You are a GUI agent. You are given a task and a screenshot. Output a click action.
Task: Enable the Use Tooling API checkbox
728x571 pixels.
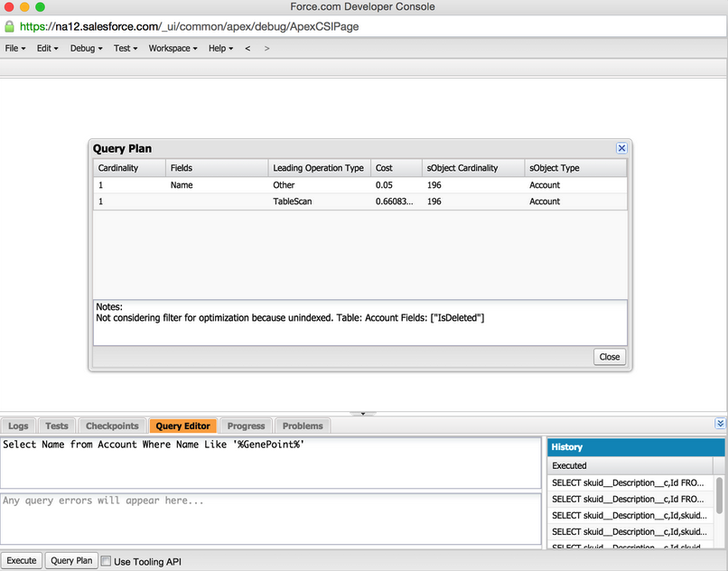[x=107, y=561]
